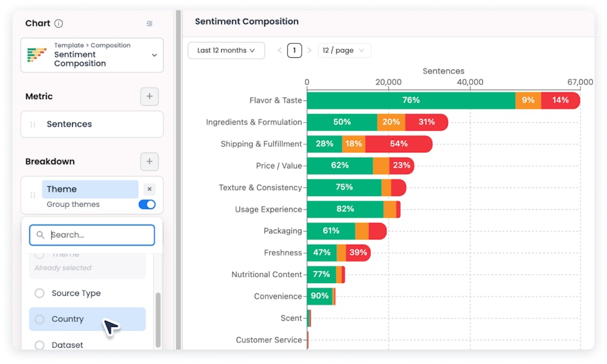This screenshot has height=364, width=607.
Task: Collapse the chart side panel icon
Action: tap(150, 24)
